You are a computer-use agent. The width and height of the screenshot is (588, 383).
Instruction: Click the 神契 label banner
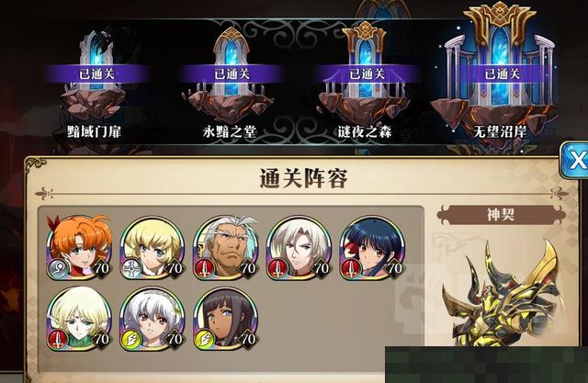(501, 215)
